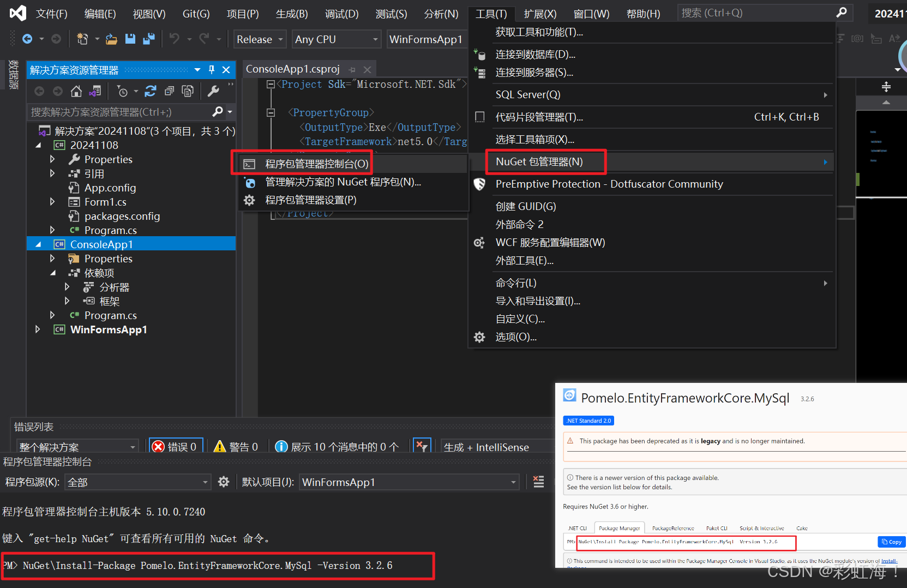Click the Save All icon
The width and height of the screenshot is (907, 588).
tap(148, 39)
